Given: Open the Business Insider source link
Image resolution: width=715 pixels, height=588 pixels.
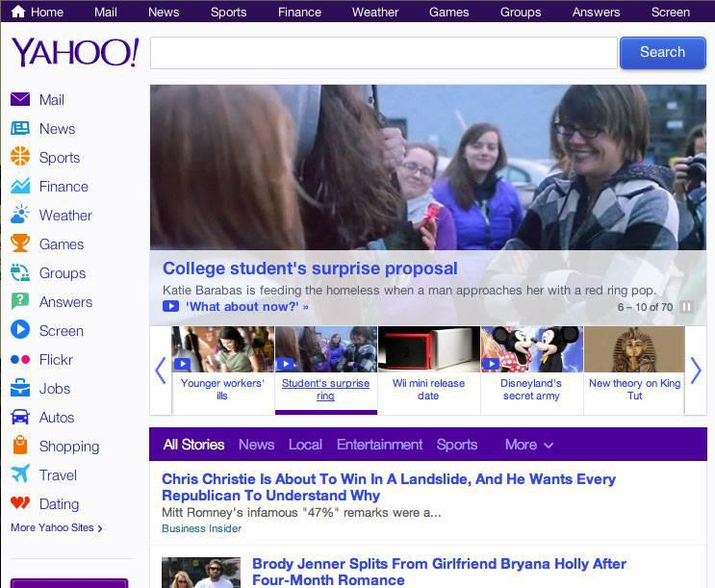Looking at the screenshot, I should click(201, 528).
